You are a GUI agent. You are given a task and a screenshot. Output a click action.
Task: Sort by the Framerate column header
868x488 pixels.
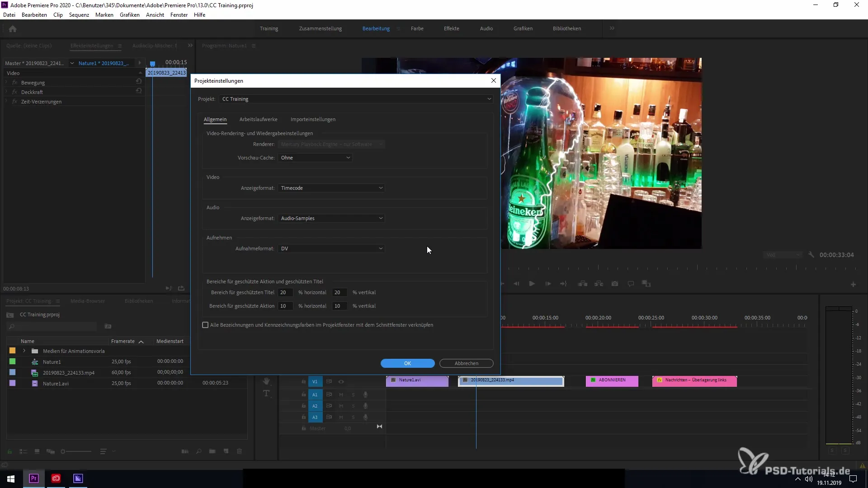(123, 341)
